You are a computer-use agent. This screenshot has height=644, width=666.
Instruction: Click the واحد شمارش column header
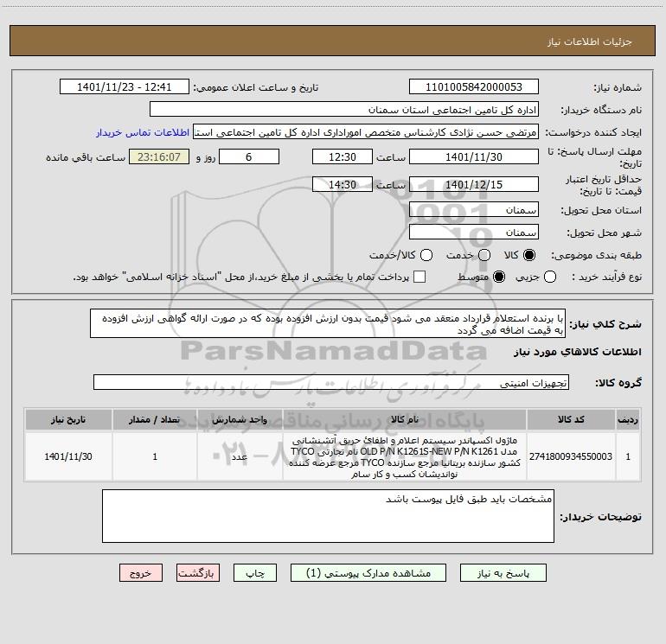click(x=240, y=419)
